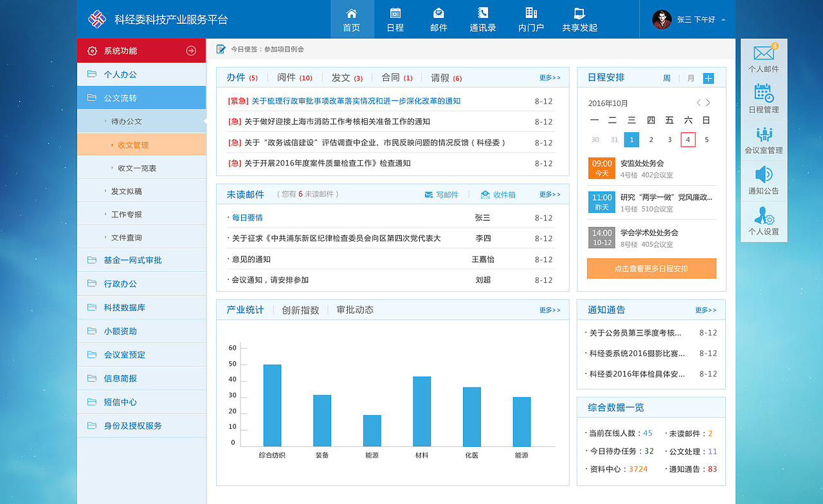Open 个人邮件 envelope icon in right dock

pyautogui.click(x=764, y=53)
